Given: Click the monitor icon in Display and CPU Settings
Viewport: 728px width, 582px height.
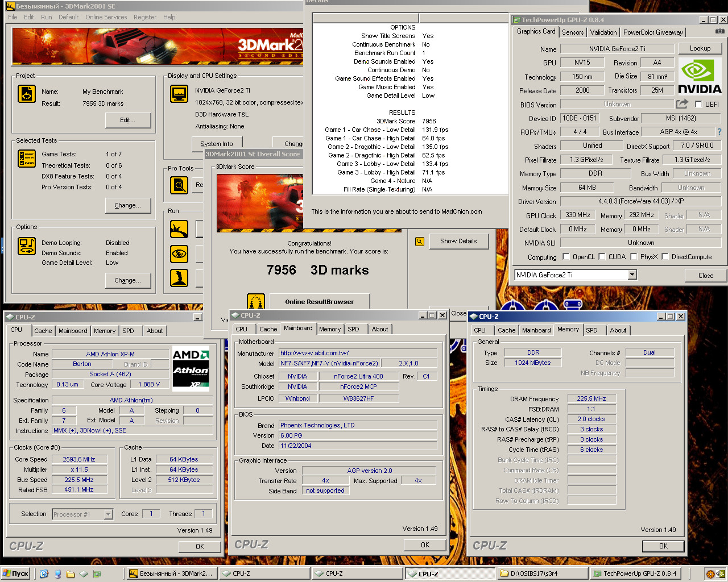Looking at the screenshot, I should pos(179,94).
